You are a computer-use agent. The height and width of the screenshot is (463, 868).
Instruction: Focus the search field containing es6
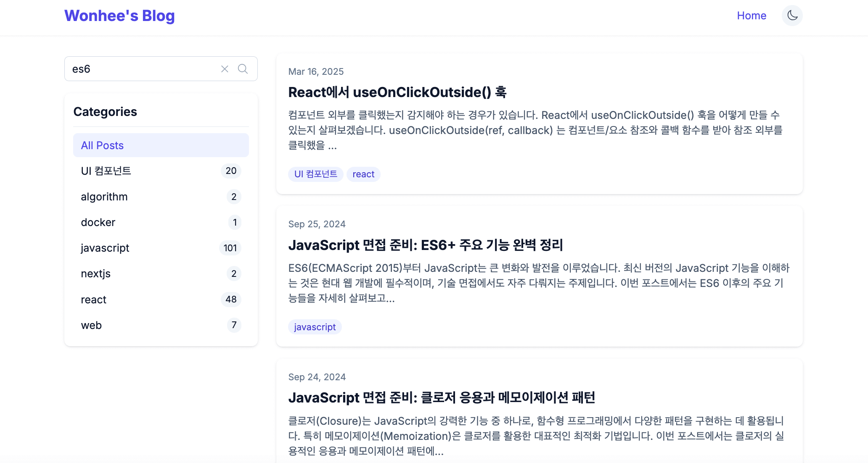click(161, 69)
